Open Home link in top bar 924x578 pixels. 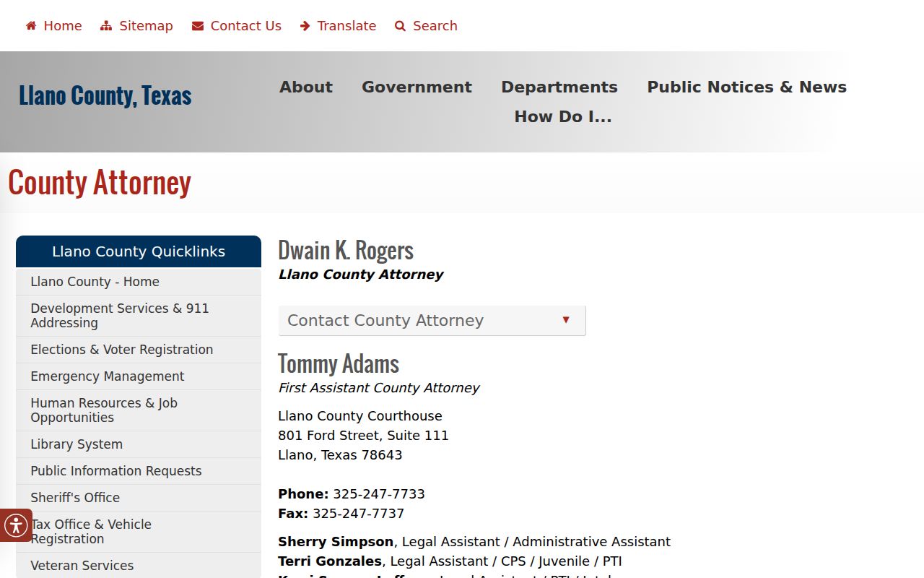[63, 26]
